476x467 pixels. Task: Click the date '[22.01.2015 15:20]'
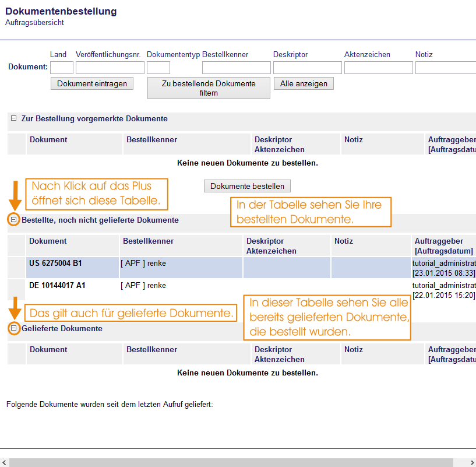point(443,295)
